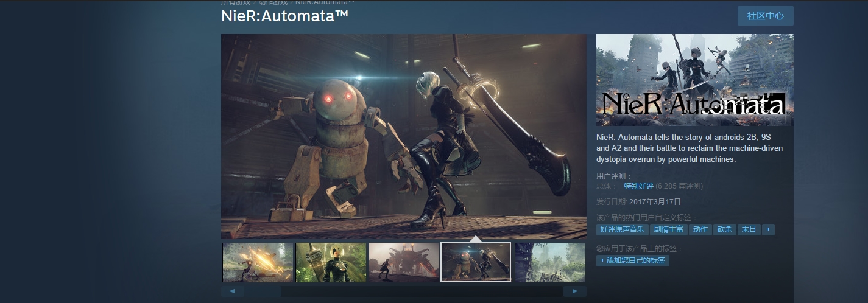This screenshot has width=868, height=303.
Task: Open the 好评原声音乐 tag
Action: point(622,229)
